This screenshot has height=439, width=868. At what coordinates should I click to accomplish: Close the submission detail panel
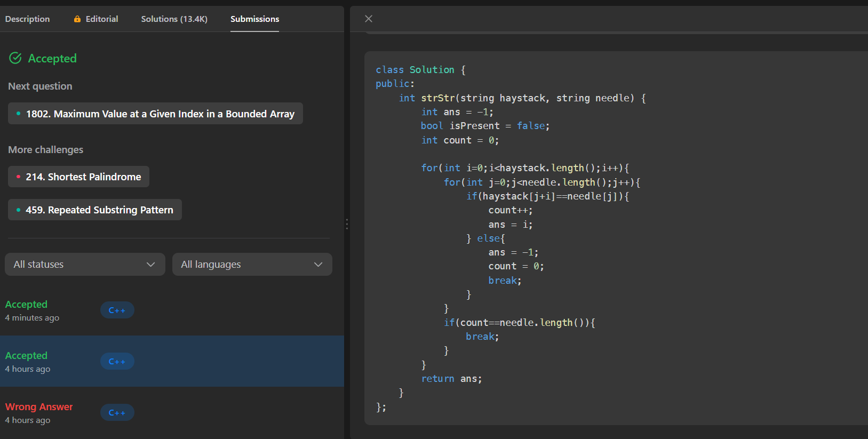point(368,19)
